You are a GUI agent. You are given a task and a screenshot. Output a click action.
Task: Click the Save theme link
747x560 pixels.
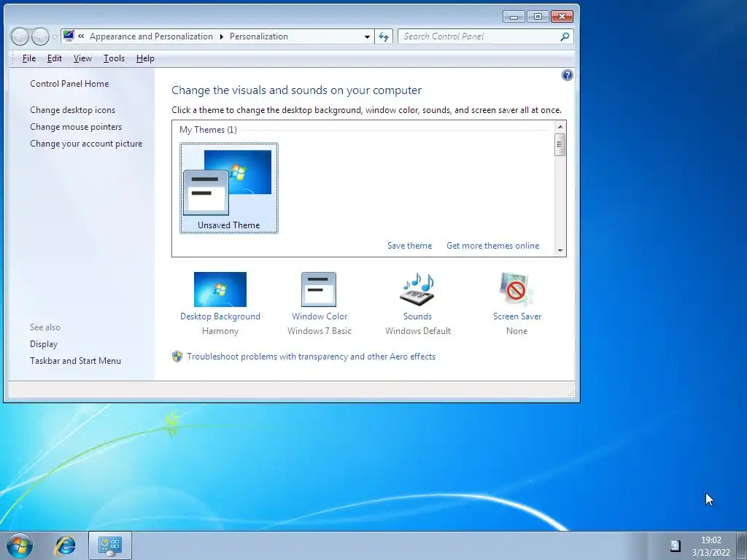409,246
